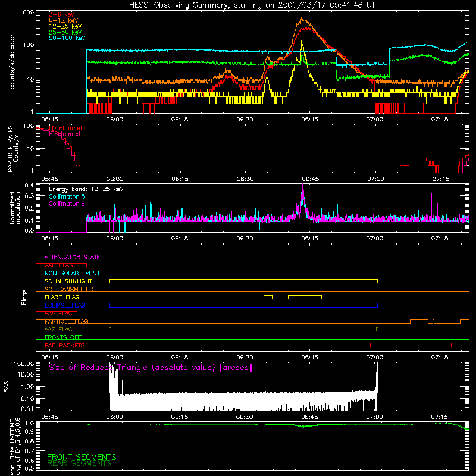Select the 50-100 keV legend label
The width and height of the screenshot is (476, 476).
pyautogui.click(x=67, y=38)
